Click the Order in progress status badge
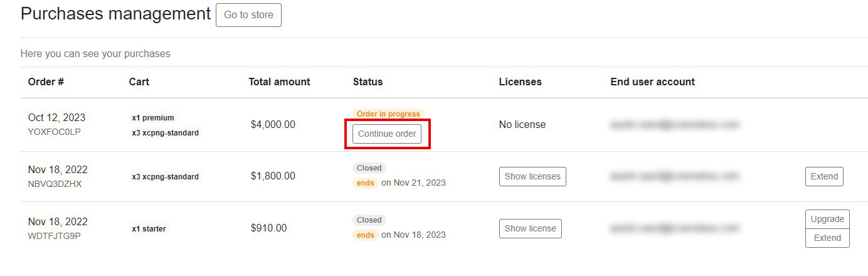This screenshot has width=868, height=276. pos(388,114)
